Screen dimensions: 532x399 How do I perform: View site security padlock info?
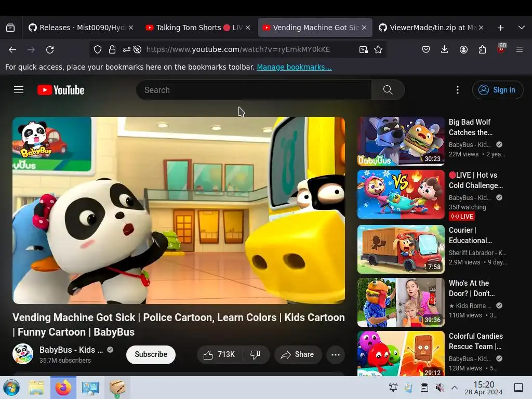112,49
